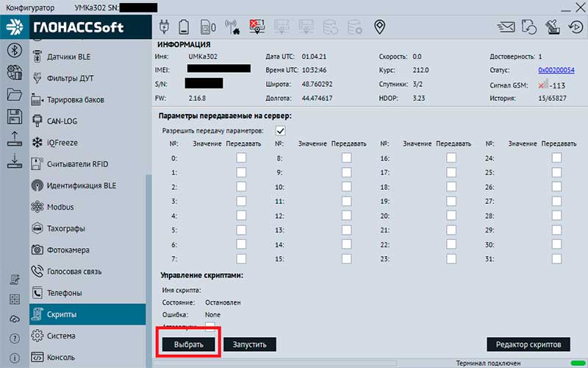The height and width of the screenshot is (368, 588).
Task: Click the GSM signal strength icon
Action: 543,84
